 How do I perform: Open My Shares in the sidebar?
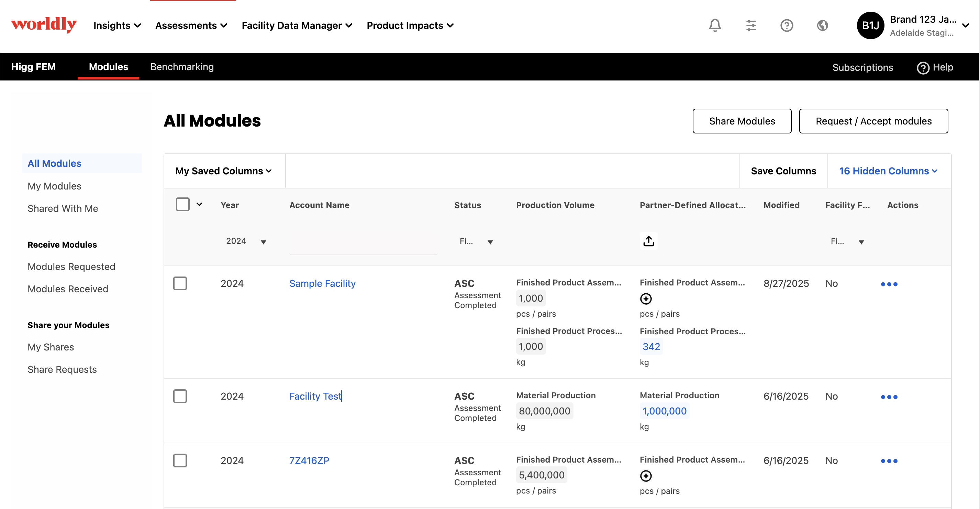pos(51,347)
